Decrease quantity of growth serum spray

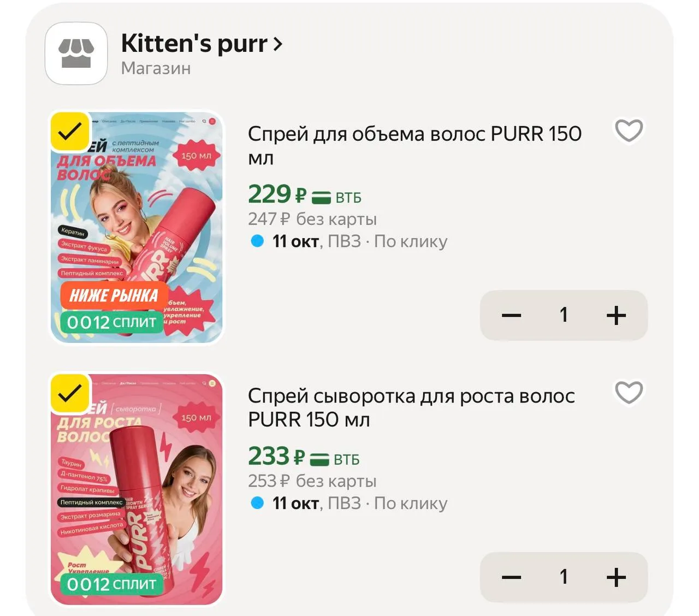pos(511,577)
